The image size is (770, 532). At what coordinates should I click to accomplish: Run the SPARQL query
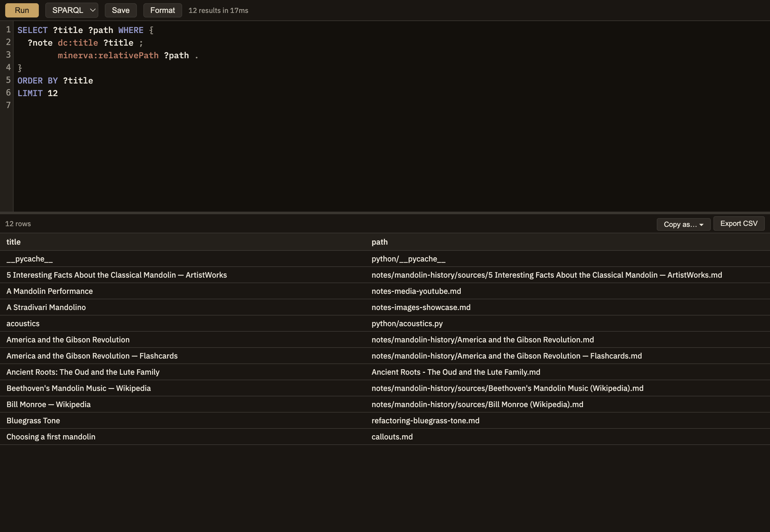click(22, 10)
